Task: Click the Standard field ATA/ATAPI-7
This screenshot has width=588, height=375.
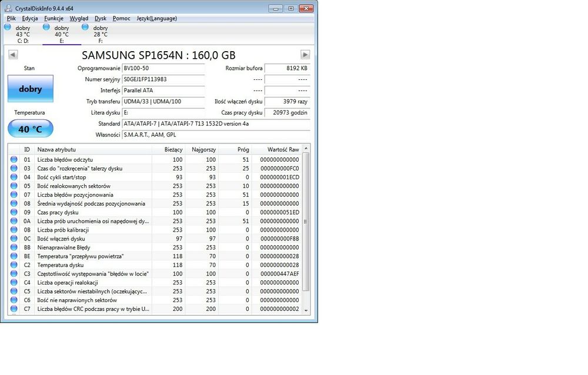Action: click(216, 123)
